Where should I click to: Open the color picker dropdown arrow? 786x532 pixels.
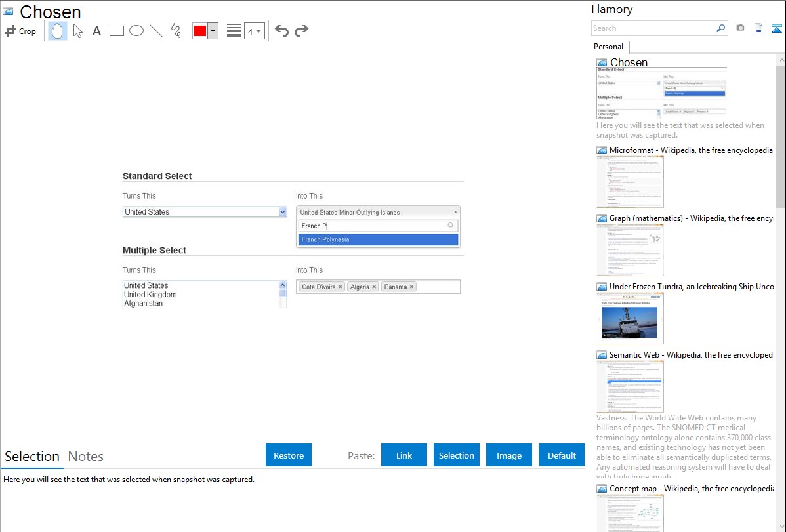click(x=213, y=31)
